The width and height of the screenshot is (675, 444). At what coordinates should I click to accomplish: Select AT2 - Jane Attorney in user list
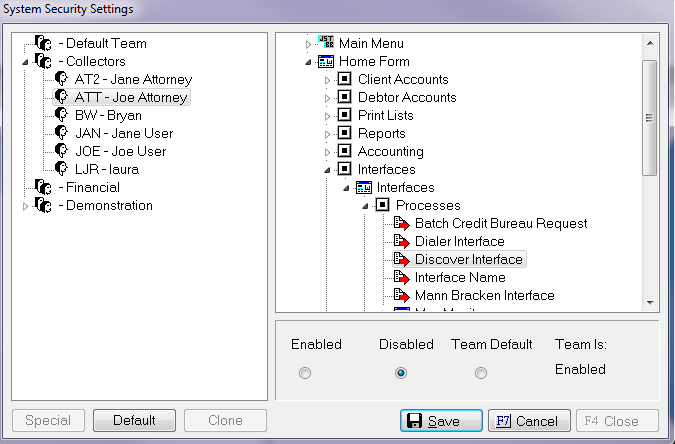(x=132, y=80)
